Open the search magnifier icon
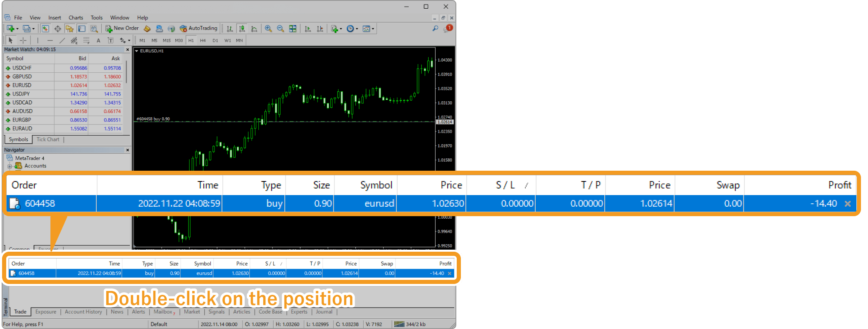Screen dimensions: 868x329 435,28
